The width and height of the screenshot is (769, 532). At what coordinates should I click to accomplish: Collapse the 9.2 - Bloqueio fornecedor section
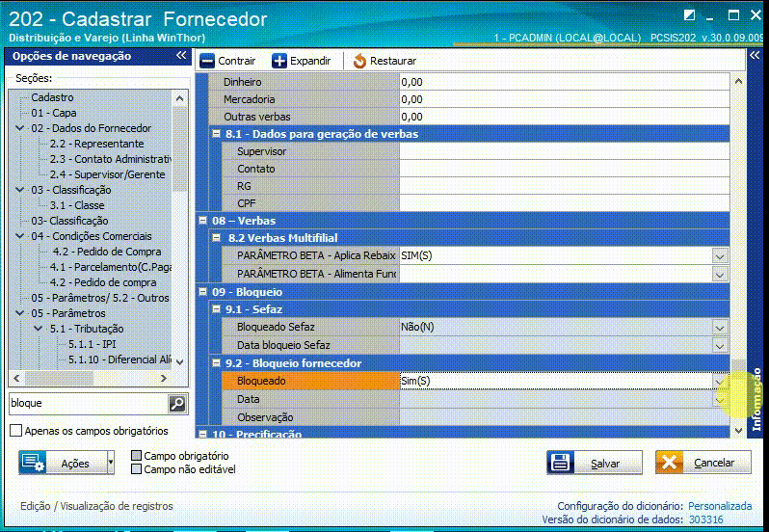click(216, 362)
